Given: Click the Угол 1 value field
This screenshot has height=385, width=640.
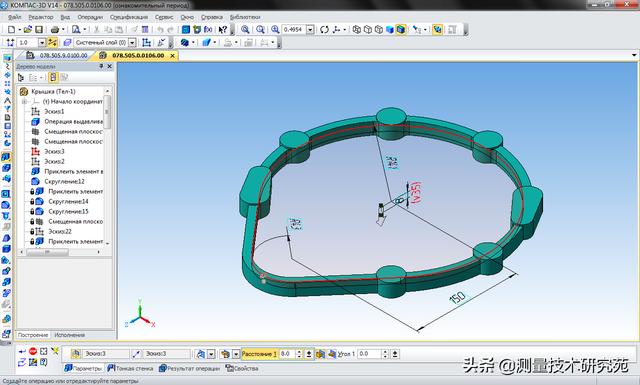Looking at the screenshot, I should click(369, 354).
